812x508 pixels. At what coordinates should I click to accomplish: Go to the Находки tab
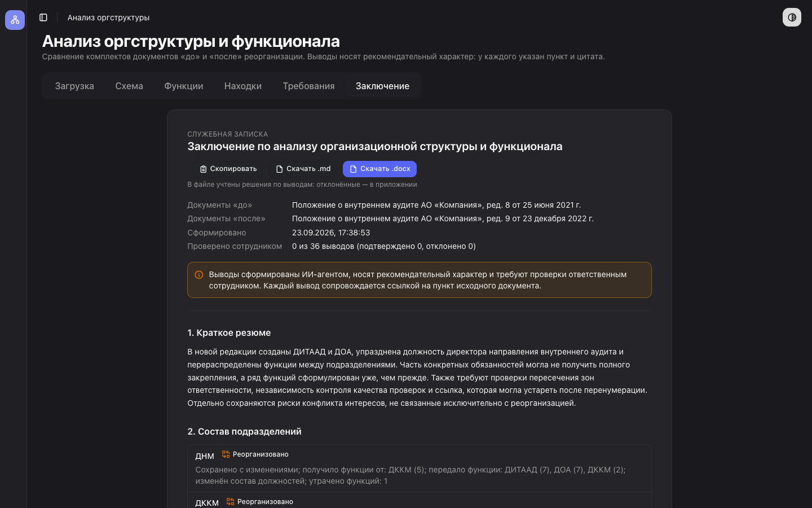(243, 86)
